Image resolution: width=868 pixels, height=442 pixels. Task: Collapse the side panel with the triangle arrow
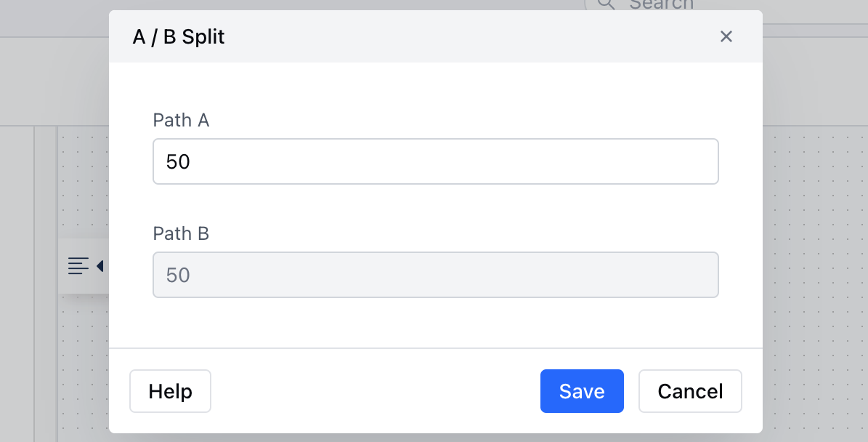click(x=100, y=266)
